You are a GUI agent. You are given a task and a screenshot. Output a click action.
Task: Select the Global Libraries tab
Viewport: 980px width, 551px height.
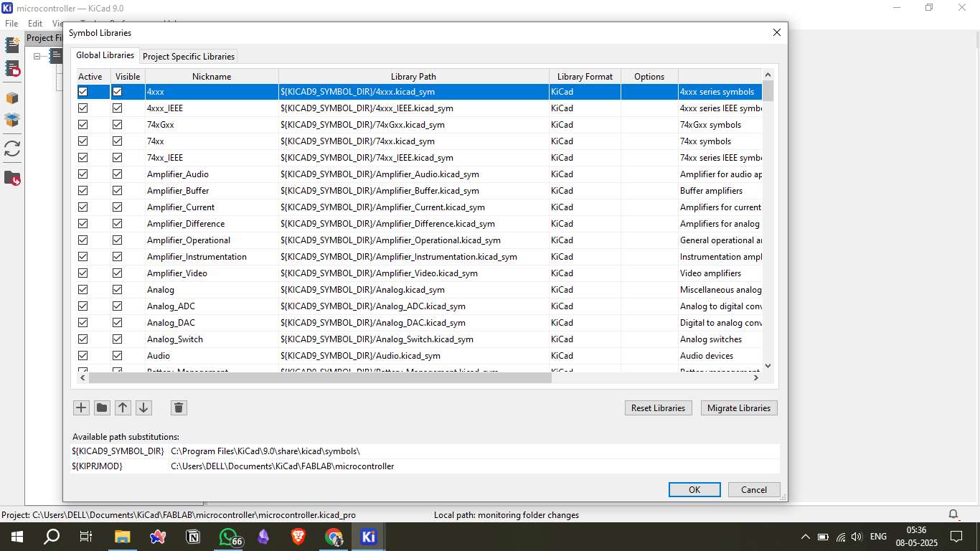105,55
